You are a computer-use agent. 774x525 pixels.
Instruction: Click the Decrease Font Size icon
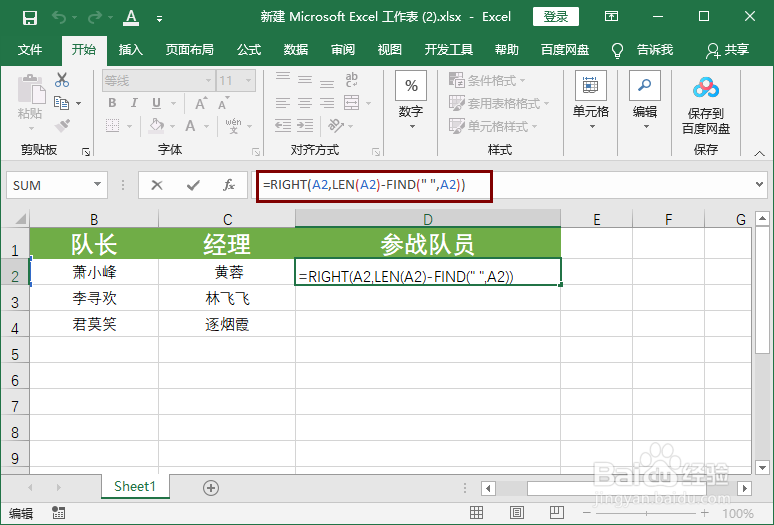click(x=223, y=104)
